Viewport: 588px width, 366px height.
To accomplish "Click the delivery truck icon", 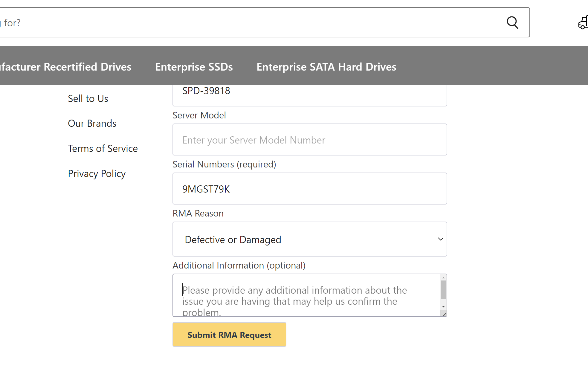I will [x=583, y=23].
